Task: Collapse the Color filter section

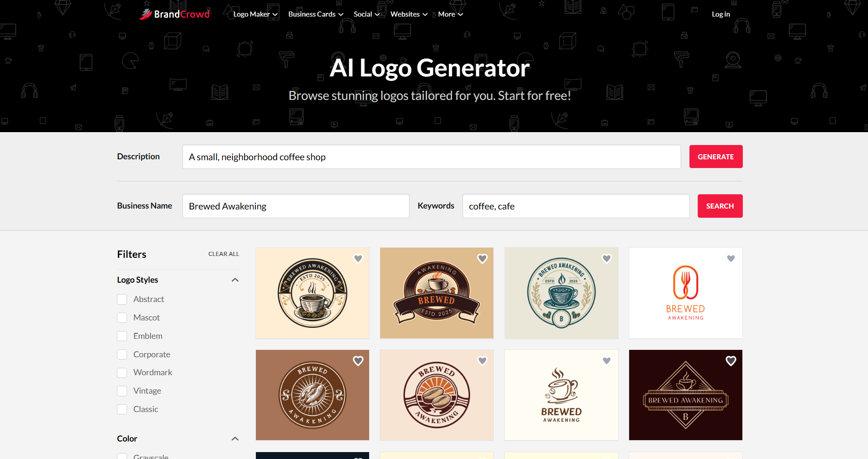Action: 235,439
